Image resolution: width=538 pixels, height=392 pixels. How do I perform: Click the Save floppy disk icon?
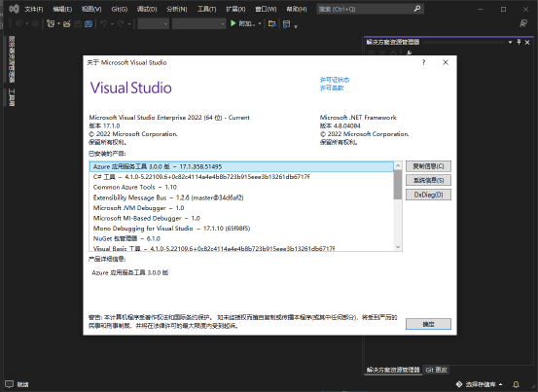coord(78,23)
